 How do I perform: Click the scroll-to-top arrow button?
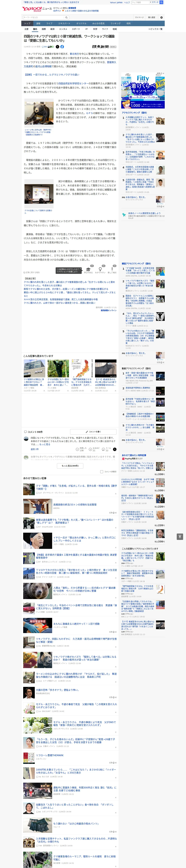180,536
